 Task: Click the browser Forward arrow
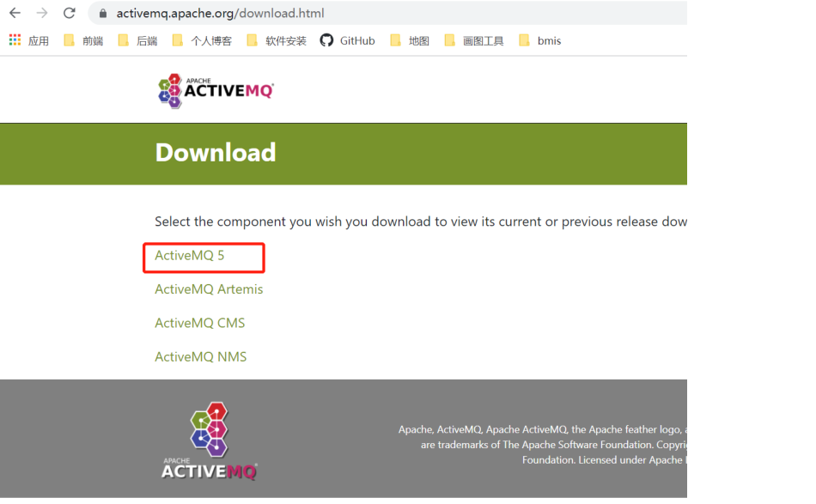coord(42,13)
